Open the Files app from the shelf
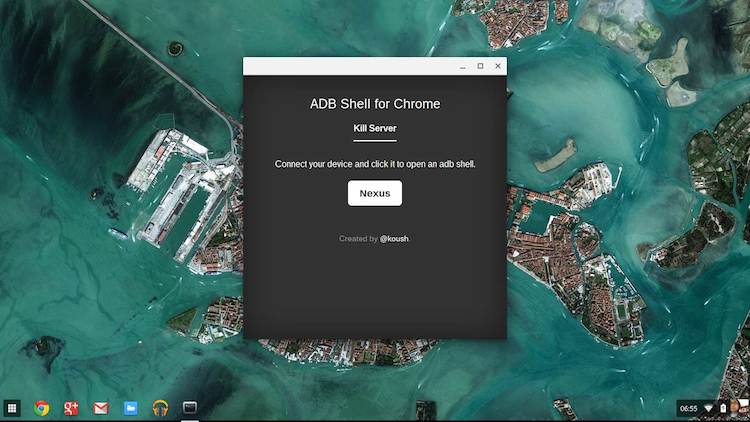The width and height of the screenshot is (750, 422). [x=130, y=408]
